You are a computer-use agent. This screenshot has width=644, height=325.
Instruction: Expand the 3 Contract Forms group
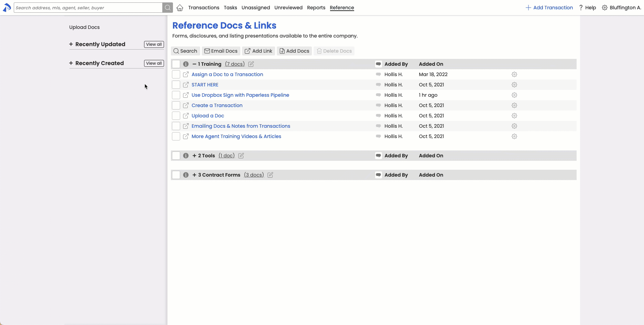(x=194, y=175)
